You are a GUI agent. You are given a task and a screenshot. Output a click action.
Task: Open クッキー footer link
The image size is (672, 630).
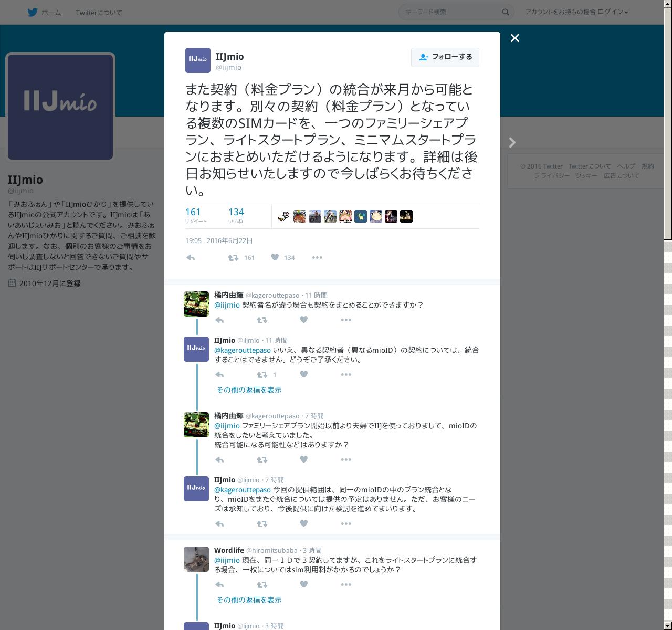point(586,176)
